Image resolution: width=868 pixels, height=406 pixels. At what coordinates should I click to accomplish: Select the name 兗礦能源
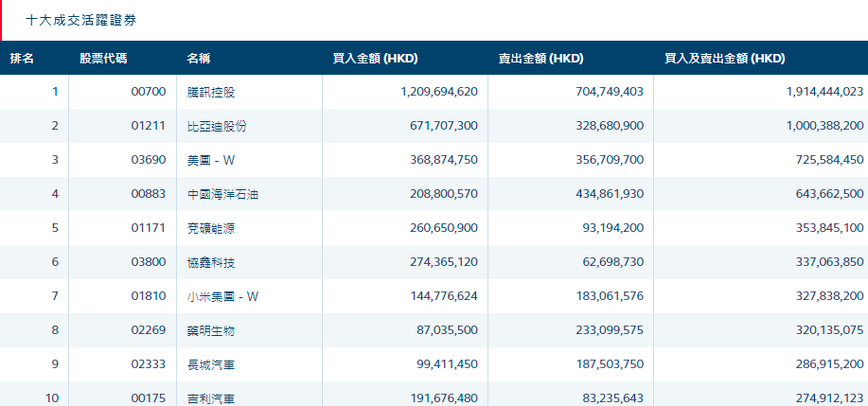pos(211,228)
